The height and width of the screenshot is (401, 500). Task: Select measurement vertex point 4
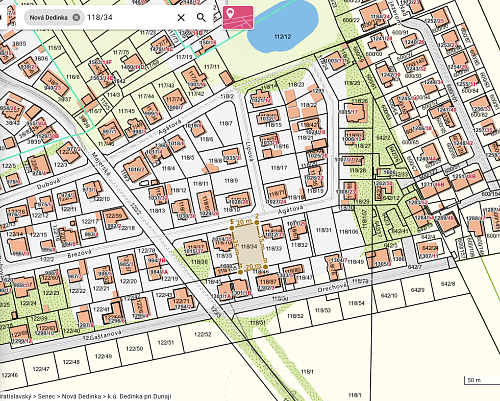point(241,272)
